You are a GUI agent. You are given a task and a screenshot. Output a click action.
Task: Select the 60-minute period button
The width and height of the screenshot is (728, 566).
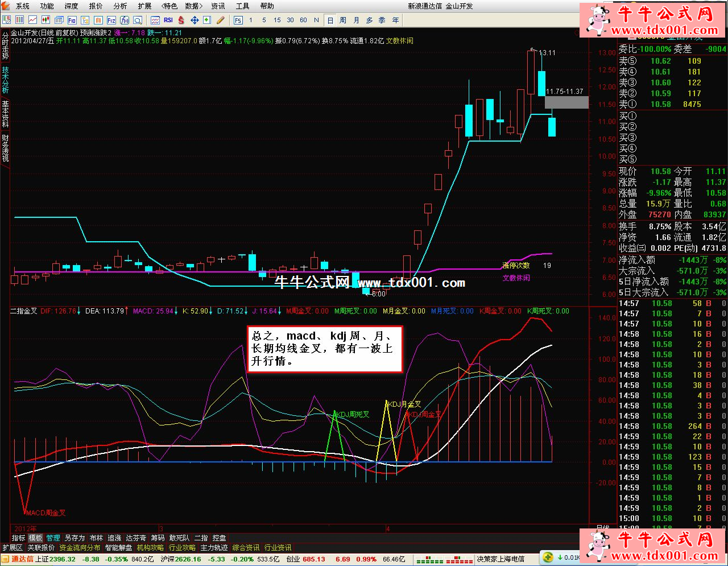303,20
